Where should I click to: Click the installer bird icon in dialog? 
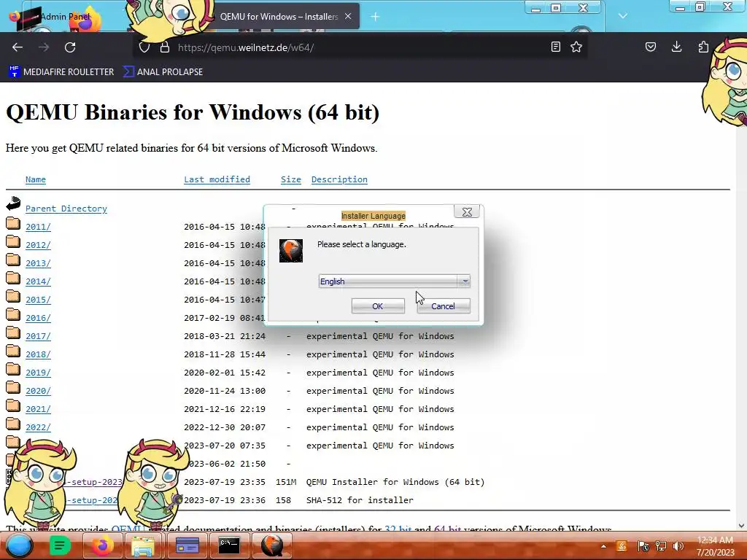(291, 251)
